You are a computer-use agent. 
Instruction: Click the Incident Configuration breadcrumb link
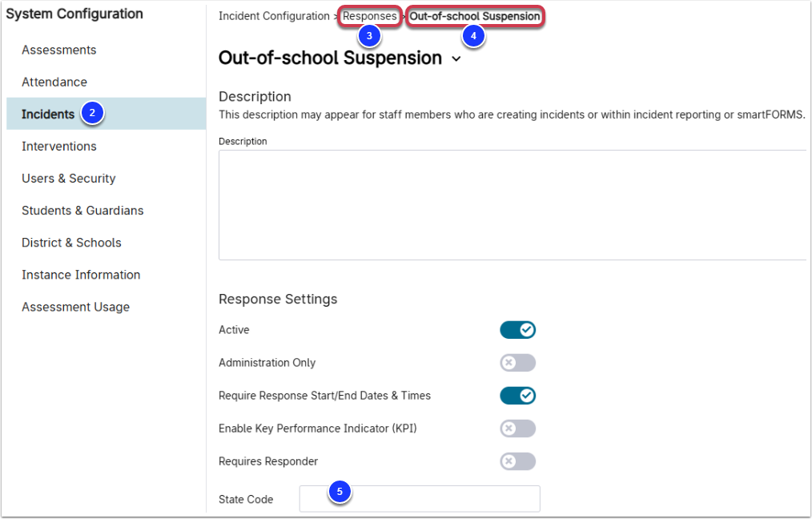[x=274, y=16]
